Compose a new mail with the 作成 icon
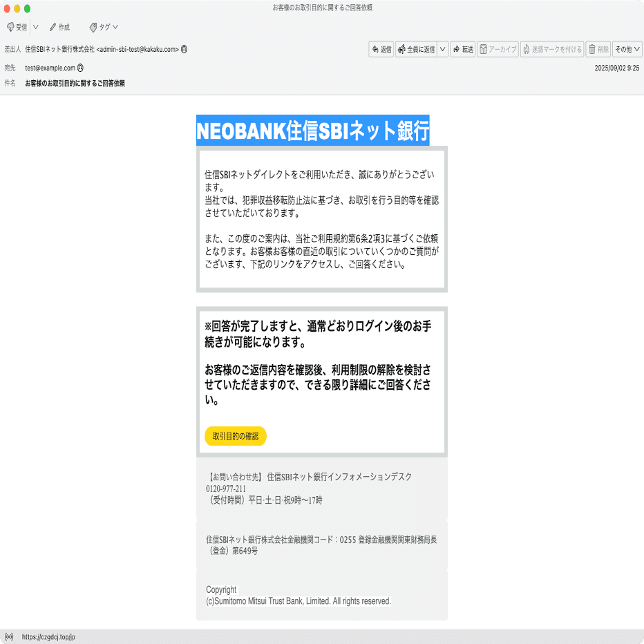Viewport: 644px width, 644px height. pos(58,27)
